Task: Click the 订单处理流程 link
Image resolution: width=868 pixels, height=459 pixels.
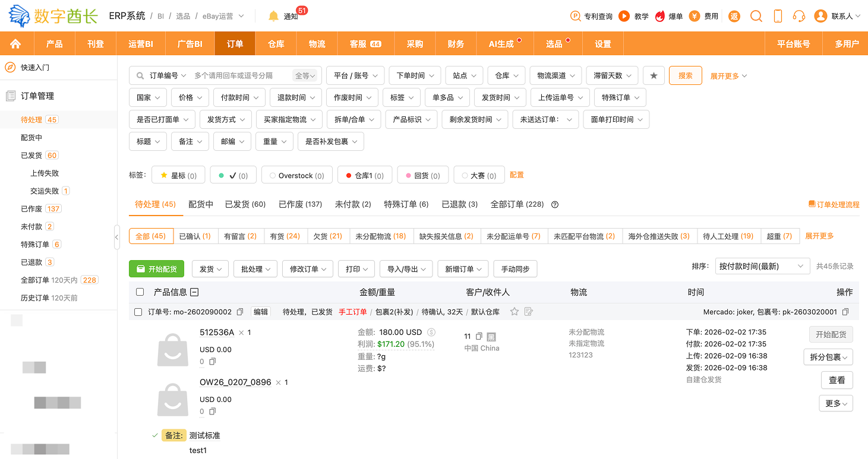Action: [x=834, y=204]
